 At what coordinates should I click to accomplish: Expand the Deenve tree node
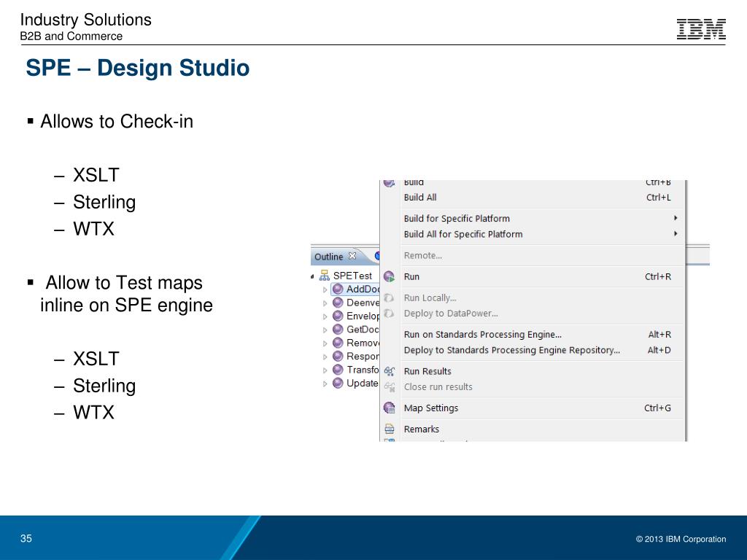pos(325,303)
